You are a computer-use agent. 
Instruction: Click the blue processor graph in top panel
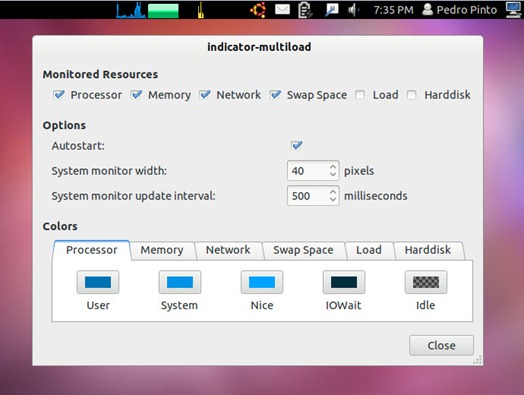click(130, 10)
